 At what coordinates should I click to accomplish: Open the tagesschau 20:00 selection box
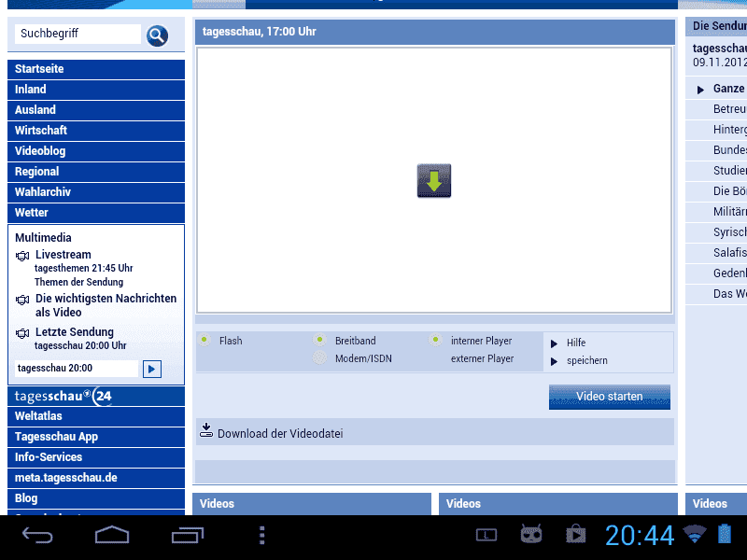tap(77, 369)
